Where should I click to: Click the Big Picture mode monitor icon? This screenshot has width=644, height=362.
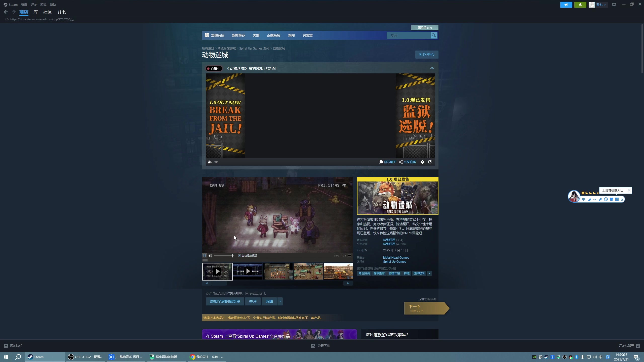[x=614, y=5]
